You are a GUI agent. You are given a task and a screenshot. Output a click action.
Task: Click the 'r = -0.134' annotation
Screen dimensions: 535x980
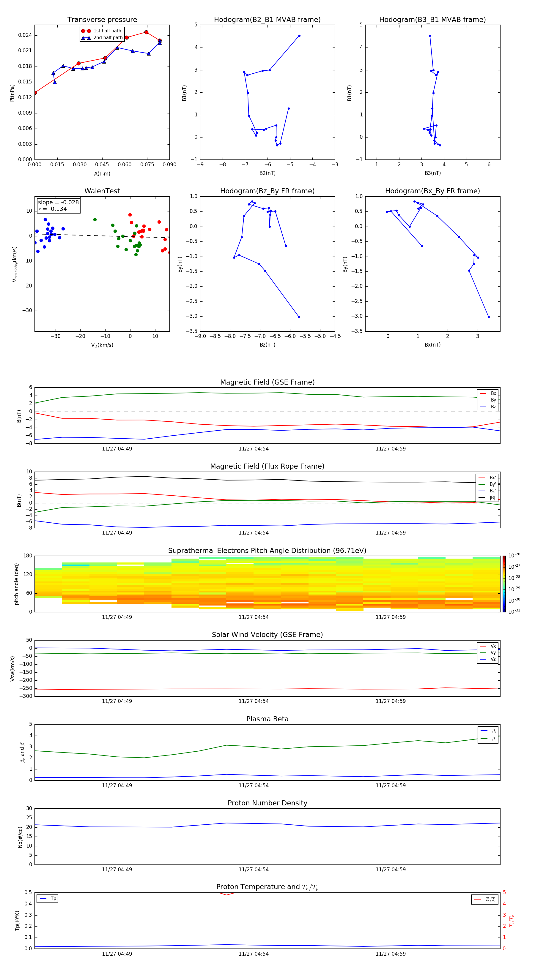53,209
